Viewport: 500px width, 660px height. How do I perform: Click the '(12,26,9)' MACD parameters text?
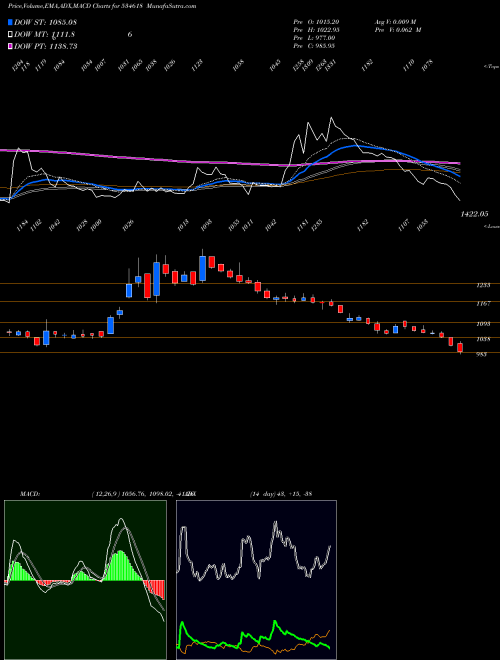click(106, 494)
